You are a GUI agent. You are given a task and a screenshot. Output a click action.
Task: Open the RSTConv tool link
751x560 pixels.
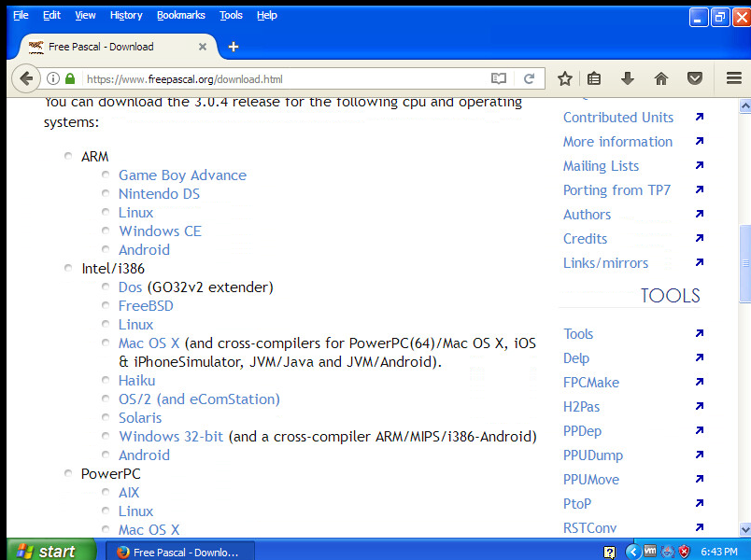[590, 528]
